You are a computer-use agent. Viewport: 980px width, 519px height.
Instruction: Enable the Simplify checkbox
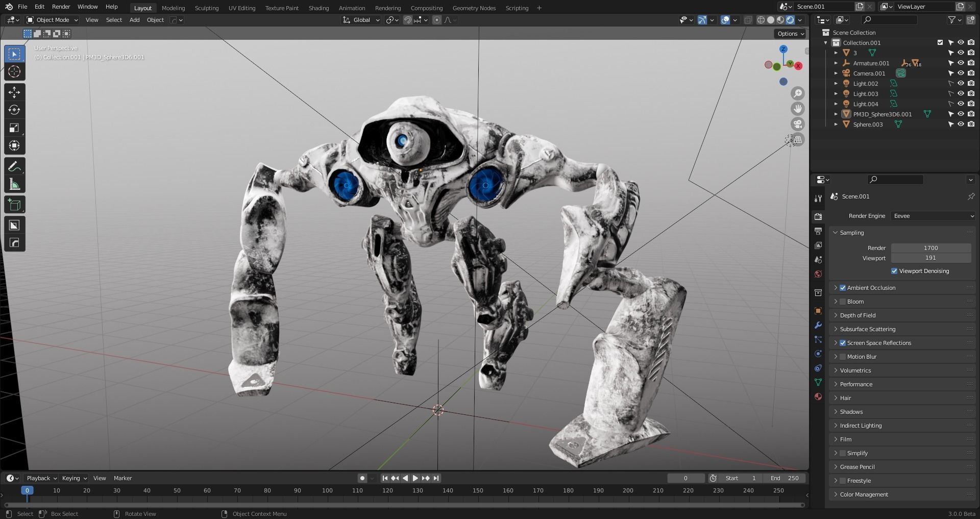pos(843,453)
